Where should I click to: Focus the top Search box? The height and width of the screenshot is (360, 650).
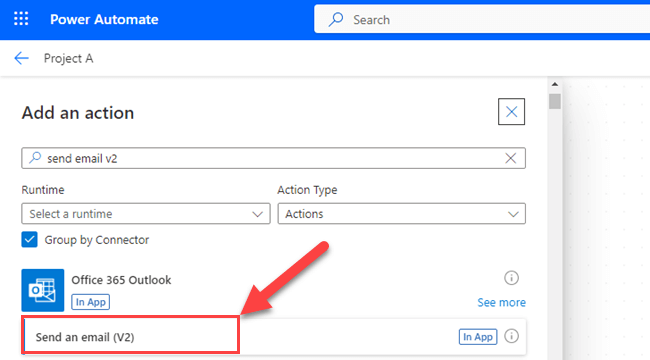[482, 19]
